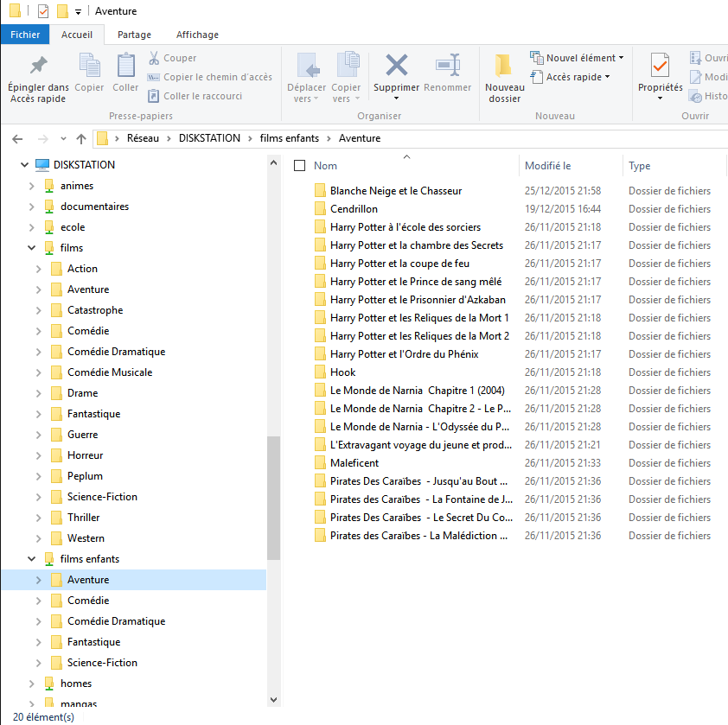Click the Épingler dans Accès rapide pin icon
Image resolution: width=728 pixels, height=725 pixels.
click(39, 65)
